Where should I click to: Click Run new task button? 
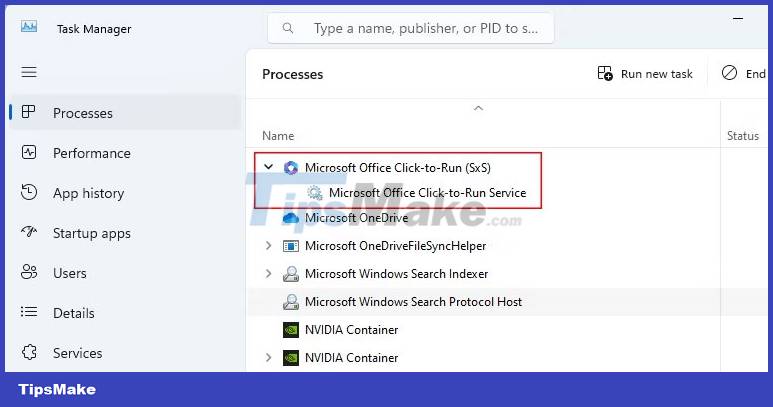[645, 73]
